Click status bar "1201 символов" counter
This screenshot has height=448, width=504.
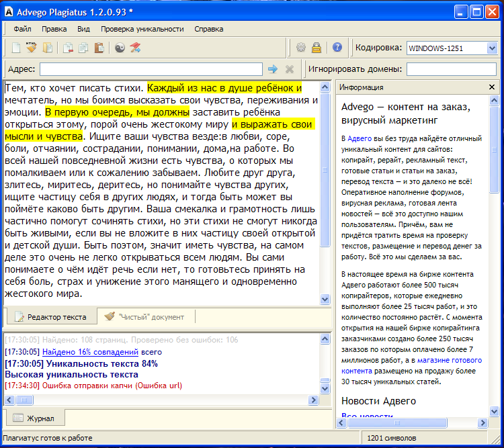click(392, 438)
